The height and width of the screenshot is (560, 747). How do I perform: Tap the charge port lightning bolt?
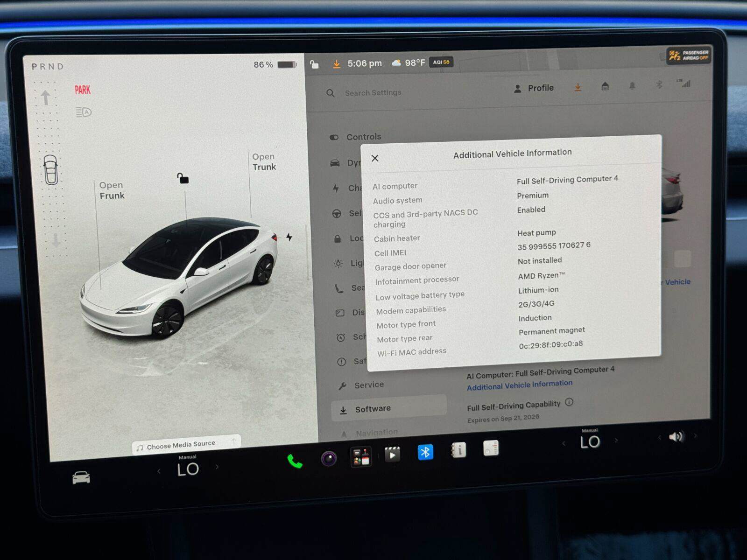pos(289,237)
